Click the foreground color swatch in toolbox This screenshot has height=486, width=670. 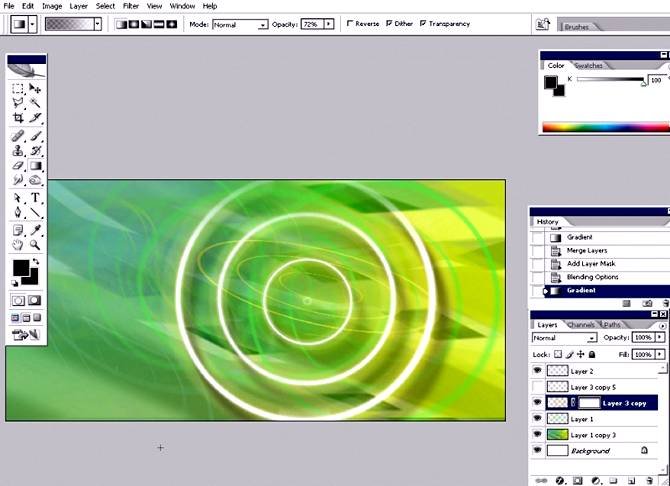pyautogui.click(x=20, y=268)
